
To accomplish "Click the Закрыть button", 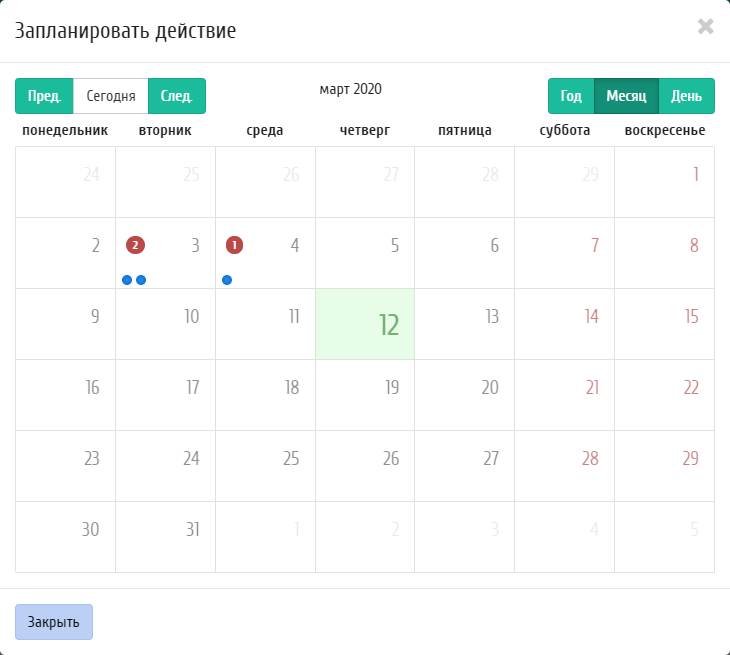I will click(x=54, y=622).
